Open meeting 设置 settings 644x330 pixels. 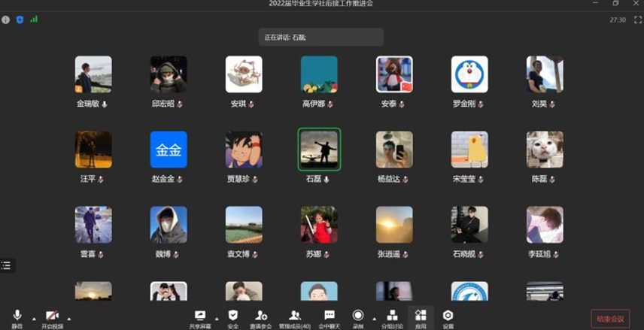click(448, 317)
